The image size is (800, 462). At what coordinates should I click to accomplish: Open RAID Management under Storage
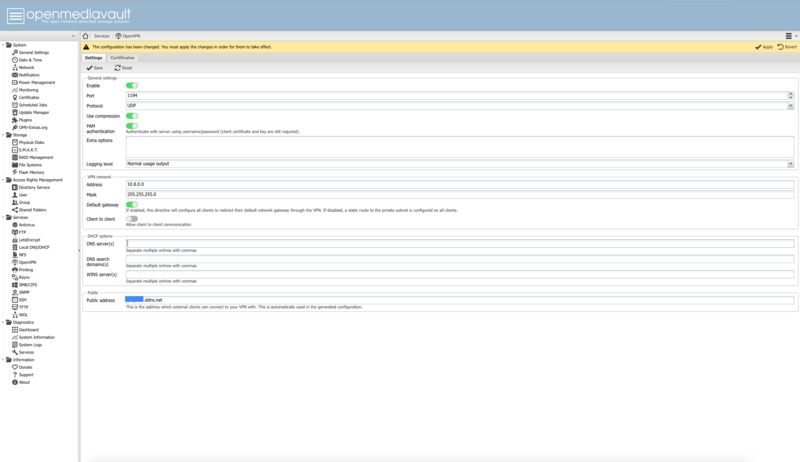pos(36,157)
